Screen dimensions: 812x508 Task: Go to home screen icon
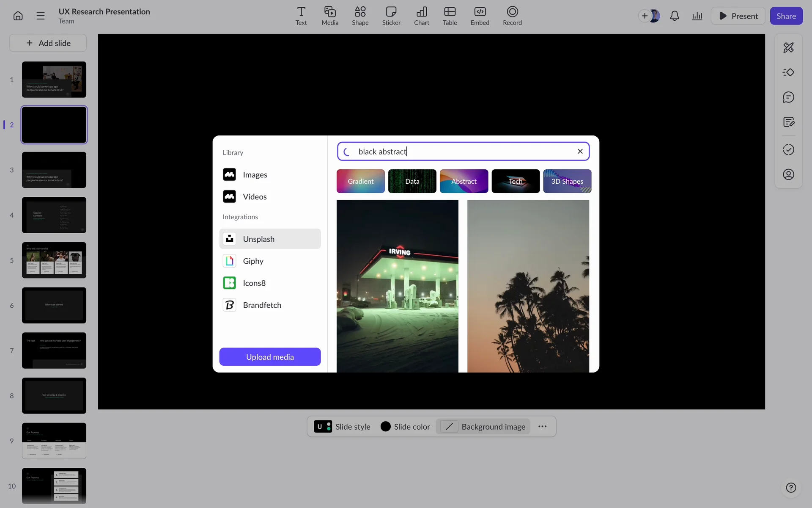pyautogui.click(x=18, y=16)
